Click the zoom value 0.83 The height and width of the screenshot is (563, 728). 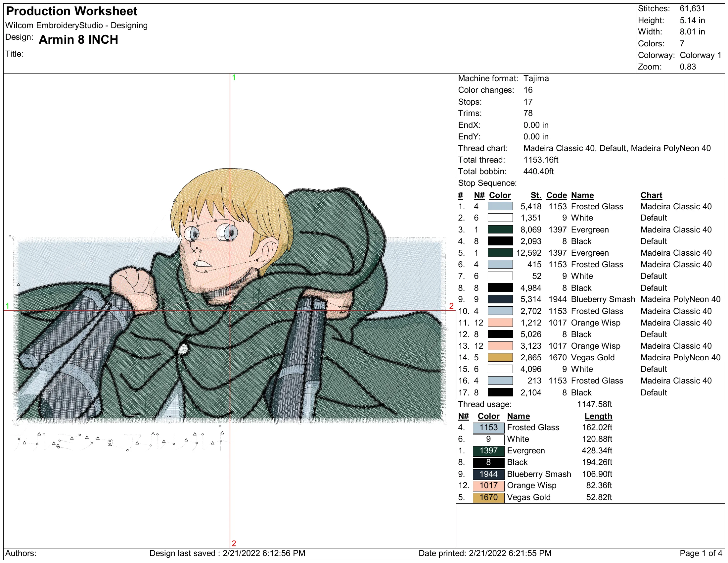[x=688, y=67]
